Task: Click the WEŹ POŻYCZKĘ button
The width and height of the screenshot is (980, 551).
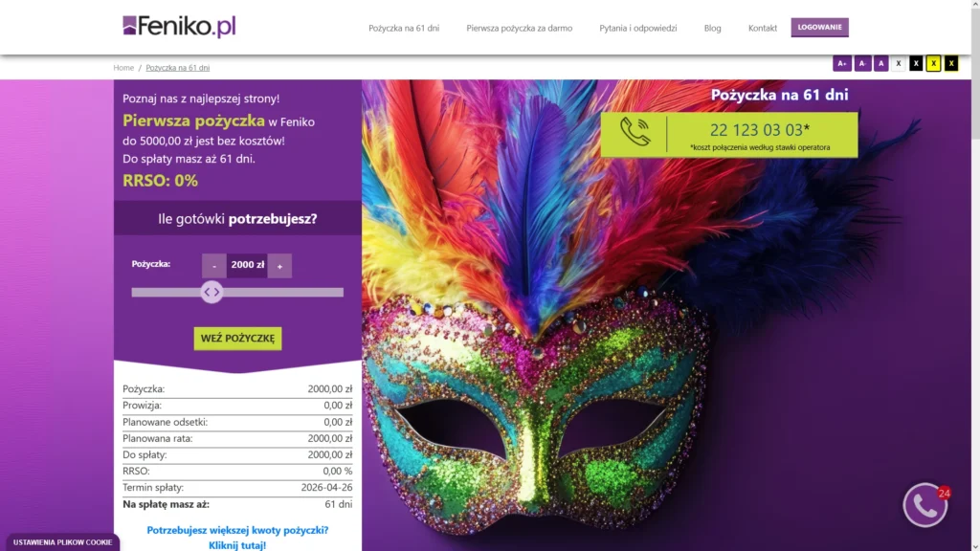Action: click(x=237, y=338)
